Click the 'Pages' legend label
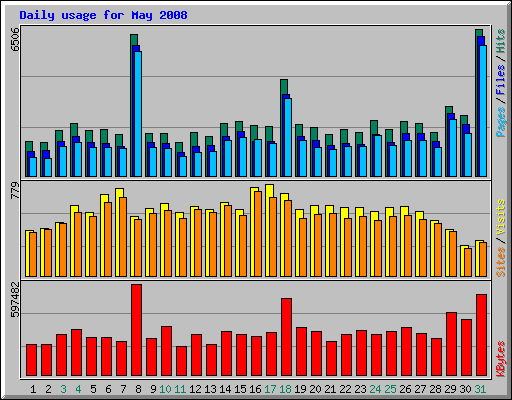Image resolution: width=512 pixels, height=400 pixels. (500, 122)
